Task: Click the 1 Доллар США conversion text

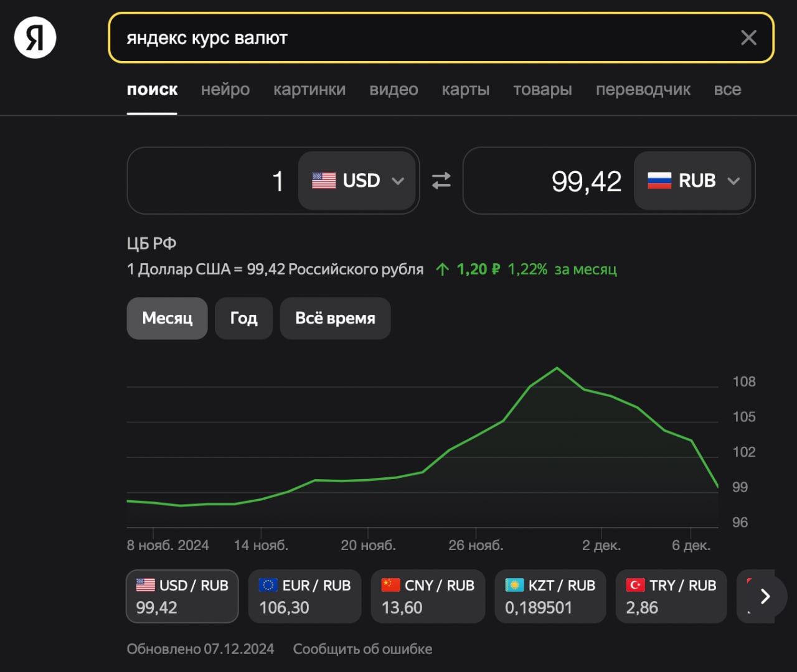Action: pyautogui.click(x=275, y=269)
